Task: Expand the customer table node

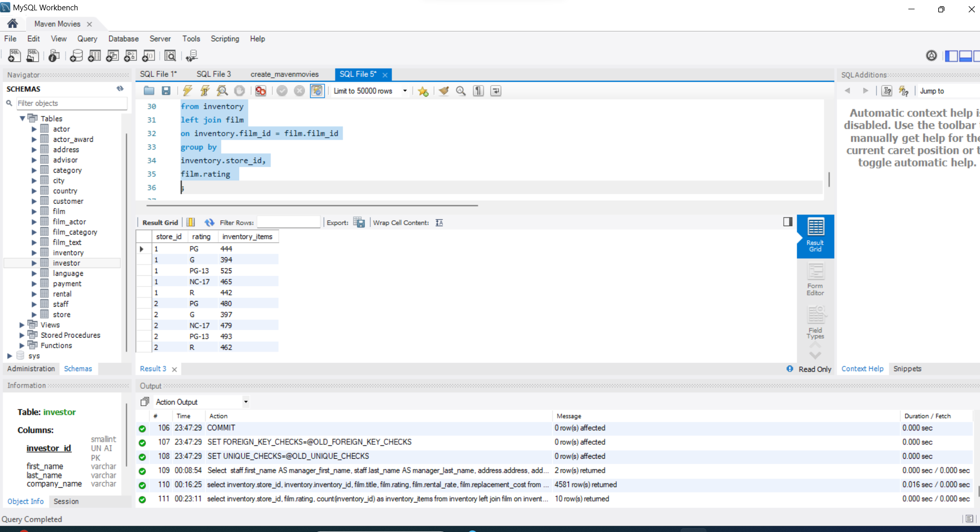Action: point(33,201)
